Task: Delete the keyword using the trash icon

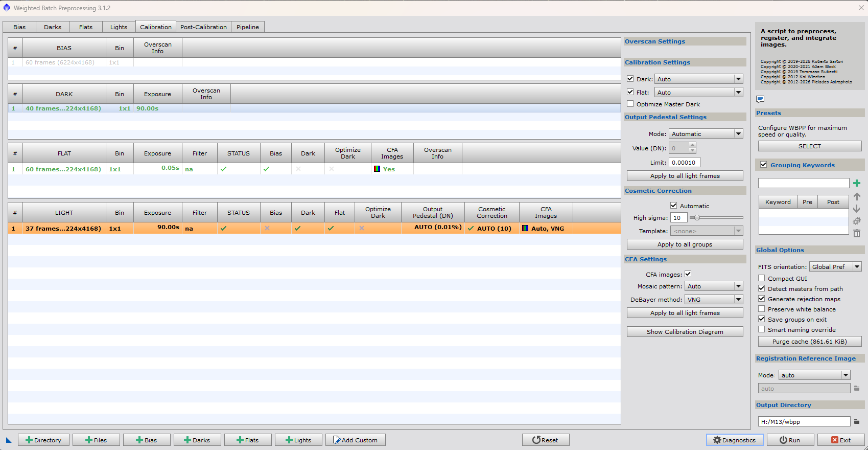Action: 857,233
